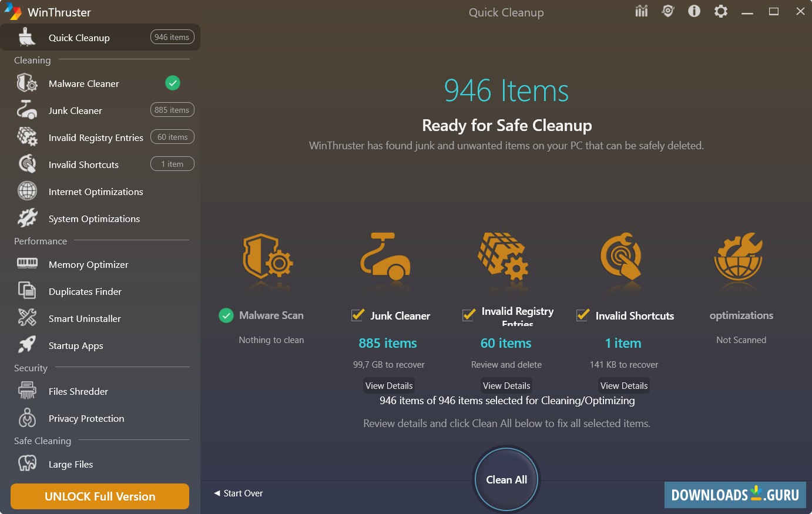Click the Internet Optimizations globe icon
812x514 pixels.
pyautogui.click(x=27, y=191)
